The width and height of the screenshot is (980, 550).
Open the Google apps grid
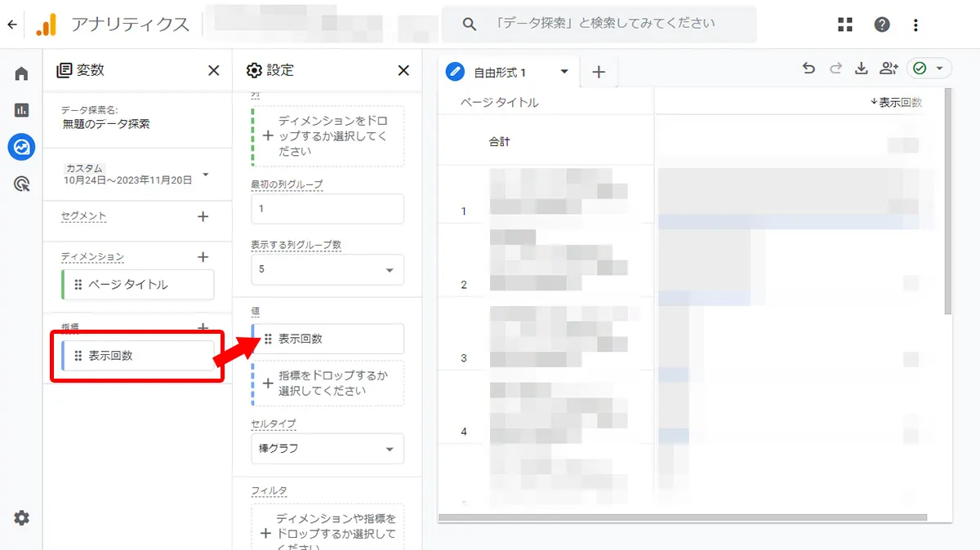(x=844, y=24)
